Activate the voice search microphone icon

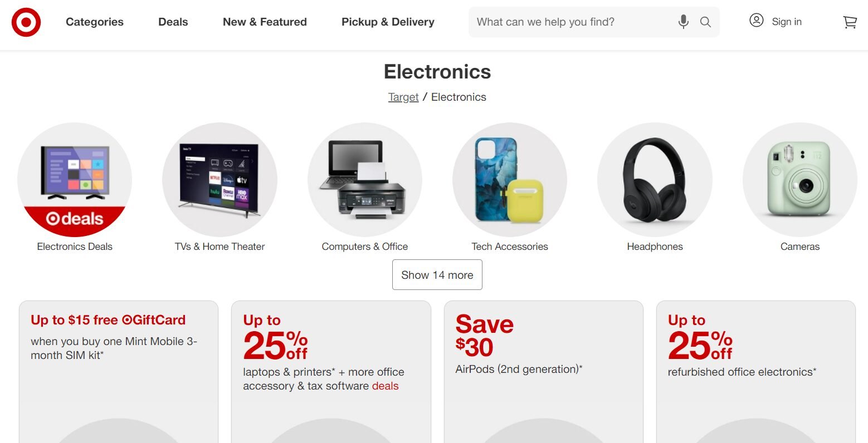pyautogui.click(x=683, y=22)
